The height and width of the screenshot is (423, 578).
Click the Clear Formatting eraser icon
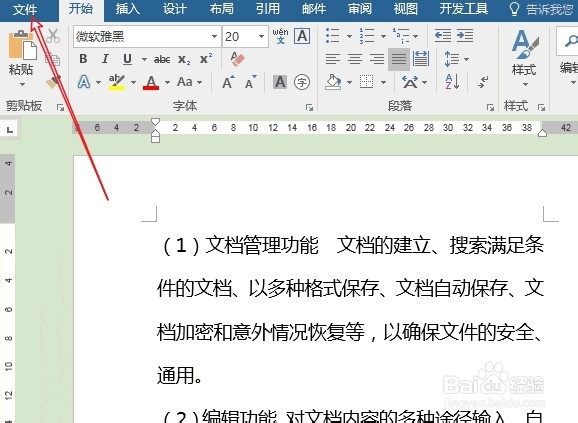point(237,59)
